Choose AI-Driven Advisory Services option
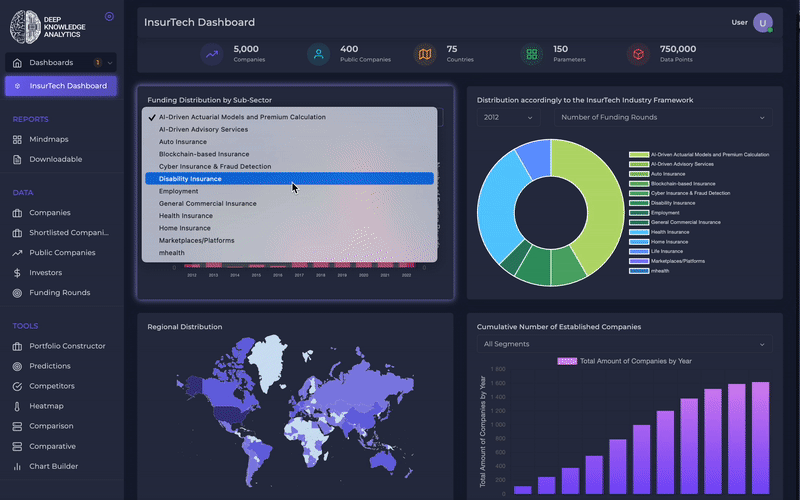The width and height of the screenshot is (800, 500). click(x=289, y=129)
